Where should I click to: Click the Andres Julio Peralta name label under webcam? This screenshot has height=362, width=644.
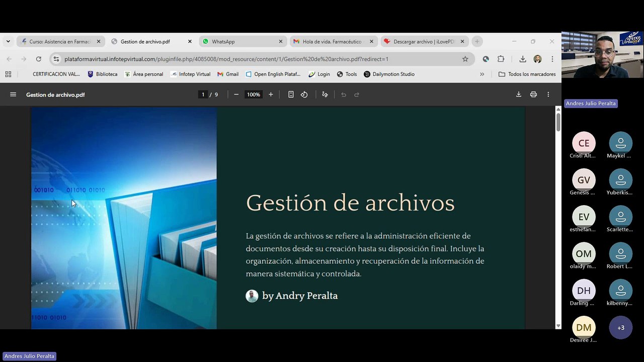591,103
